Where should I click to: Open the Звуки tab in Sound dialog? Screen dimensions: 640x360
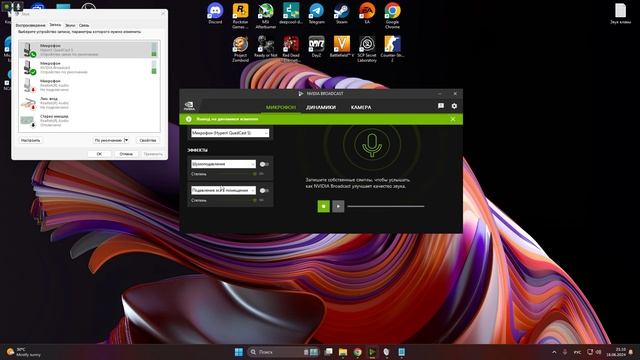[x=70, y=25]
